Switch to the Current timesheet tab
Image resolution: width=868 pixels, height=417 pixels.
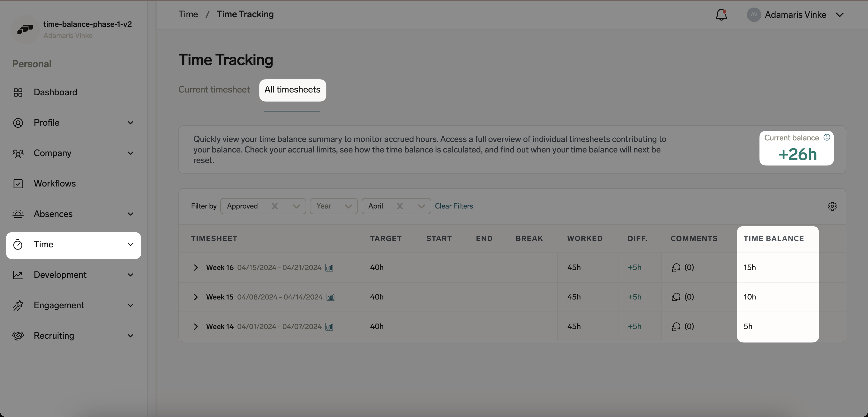214,89
